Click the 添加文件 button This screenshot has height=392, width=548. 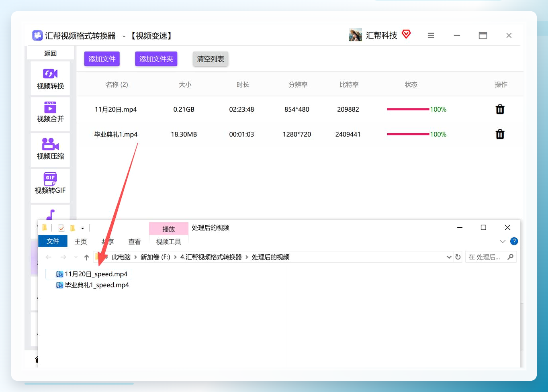102,59
